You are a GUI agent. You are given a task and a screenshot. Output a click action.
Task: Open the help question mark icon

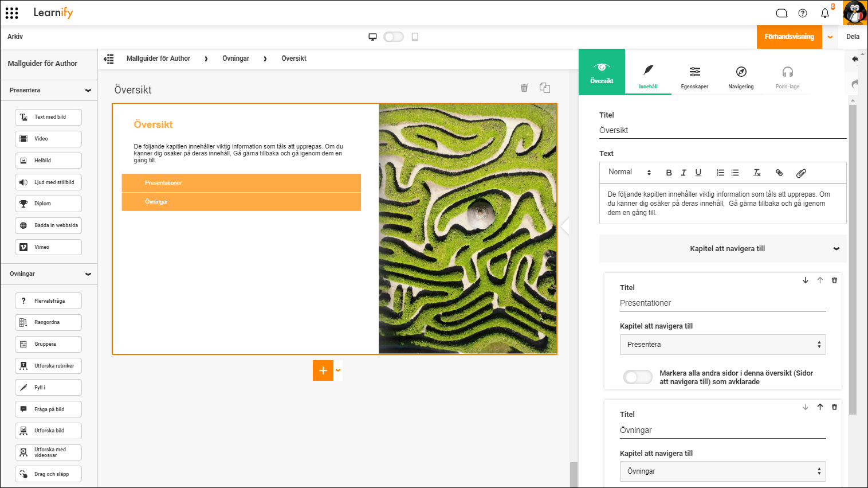[x=803, y=13]
